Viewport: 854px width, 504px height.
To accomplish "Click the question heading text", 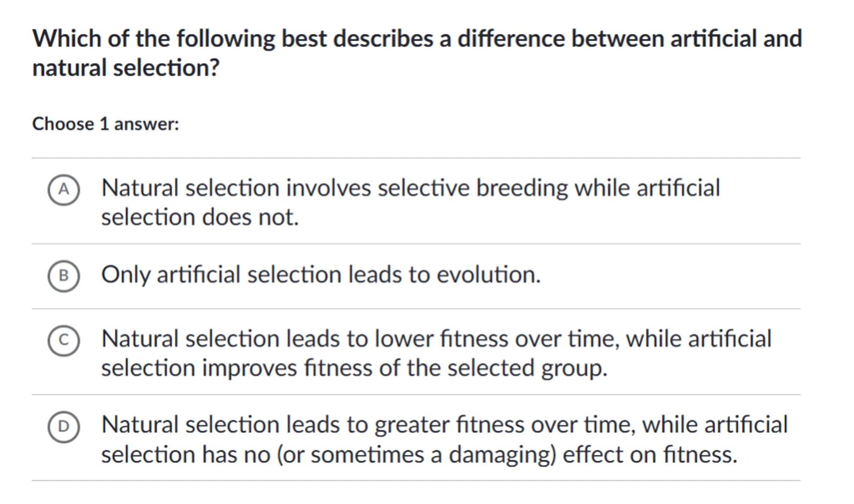I will click(417, 39).
